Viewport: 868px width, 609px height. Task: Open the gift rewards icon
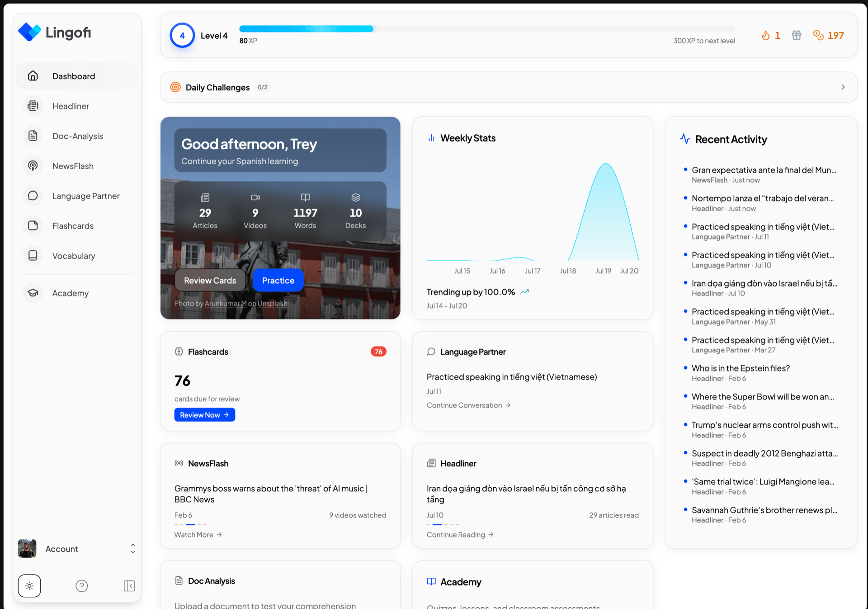796,35
